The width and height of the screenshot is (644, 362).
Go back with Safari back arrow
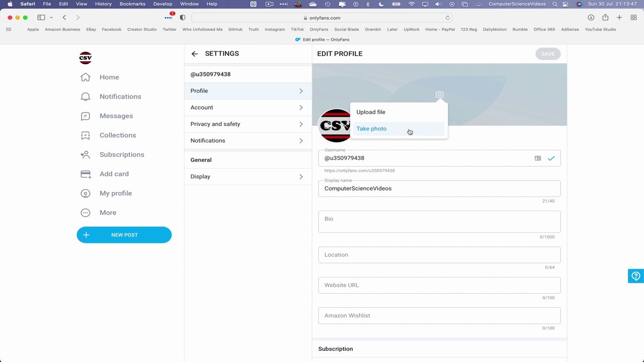click(x=64, y=18)
